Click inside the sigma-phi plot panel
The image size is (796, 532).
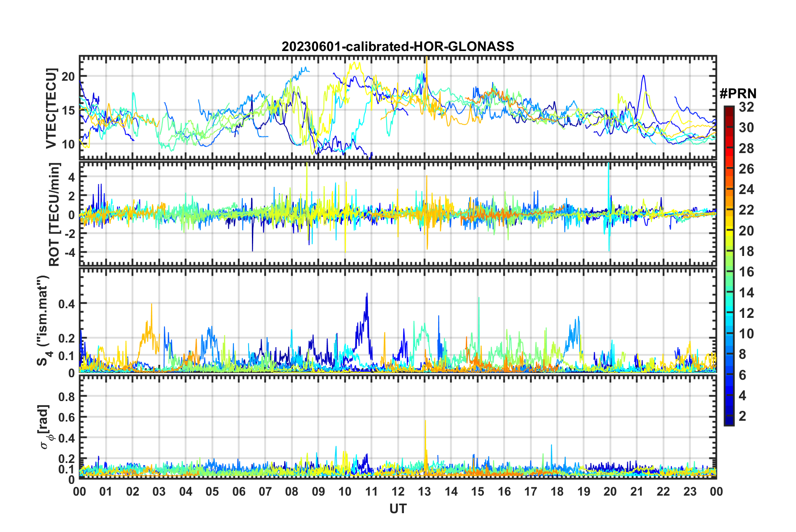(x=398, y=427)
